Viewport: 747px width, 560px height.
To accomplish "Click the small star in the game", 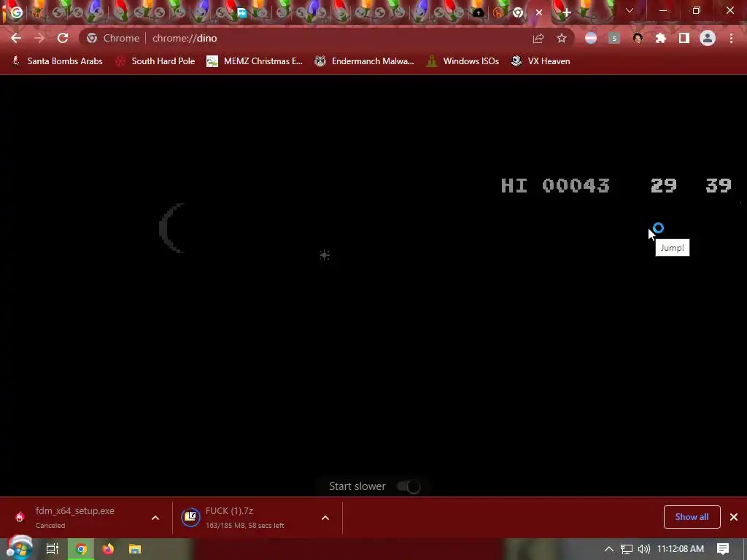I will pos(325,255).
